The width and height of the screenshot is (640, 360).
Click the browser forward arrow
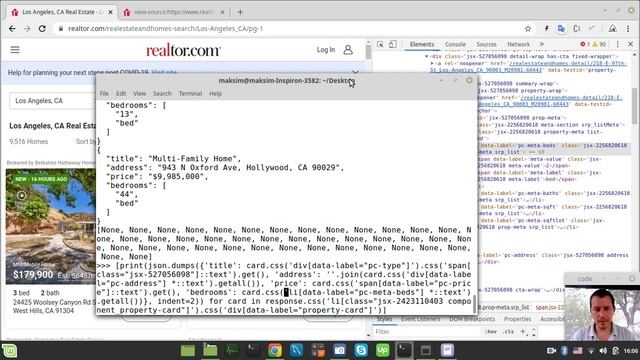(27, 29)
